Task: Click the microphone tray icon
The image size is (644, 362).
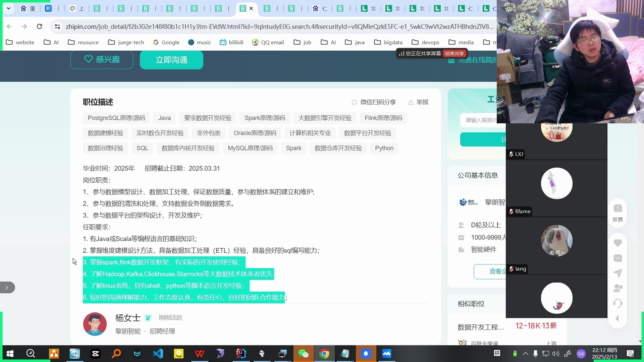Action: (x=536, y=354)
